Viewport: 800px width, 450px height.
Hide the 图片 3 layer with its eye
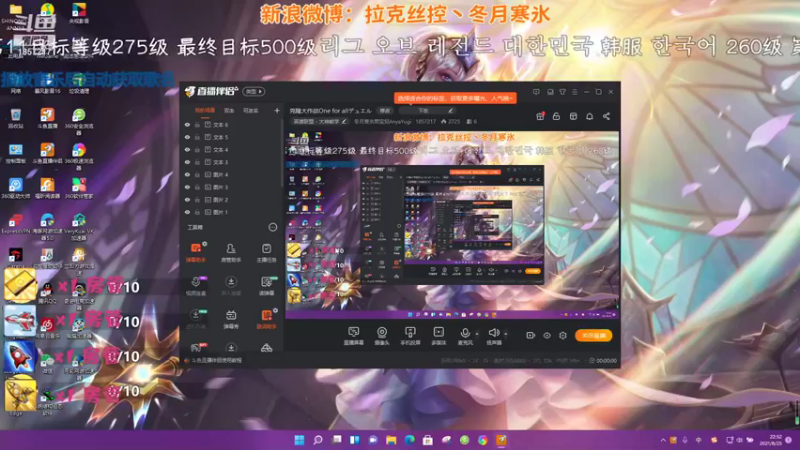[x=187, y=187]
